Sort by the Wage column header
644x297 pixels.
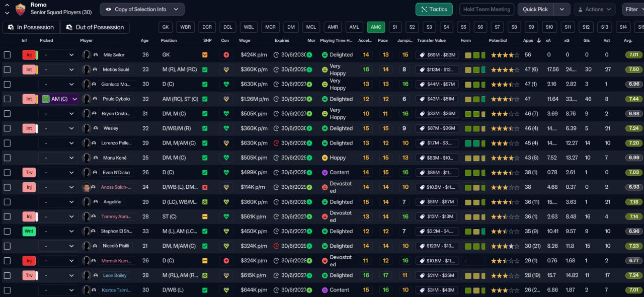[245, 40]
